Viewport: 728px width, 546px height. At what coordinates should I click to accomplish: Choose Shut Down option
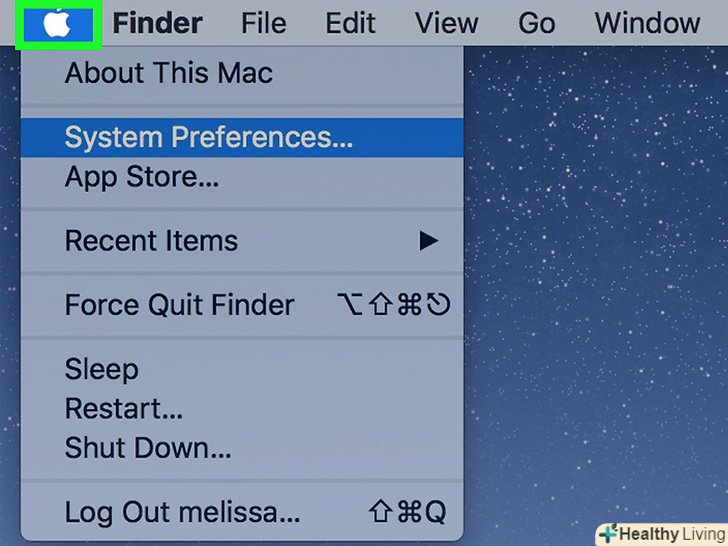[x=242, y=448]
